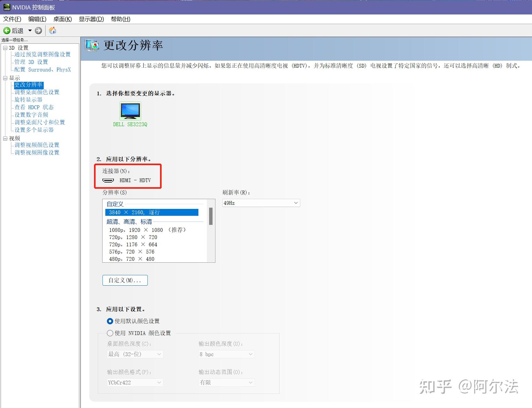
Task: Open 配置 Surround、PhysX page
Action: coord(42,70)
